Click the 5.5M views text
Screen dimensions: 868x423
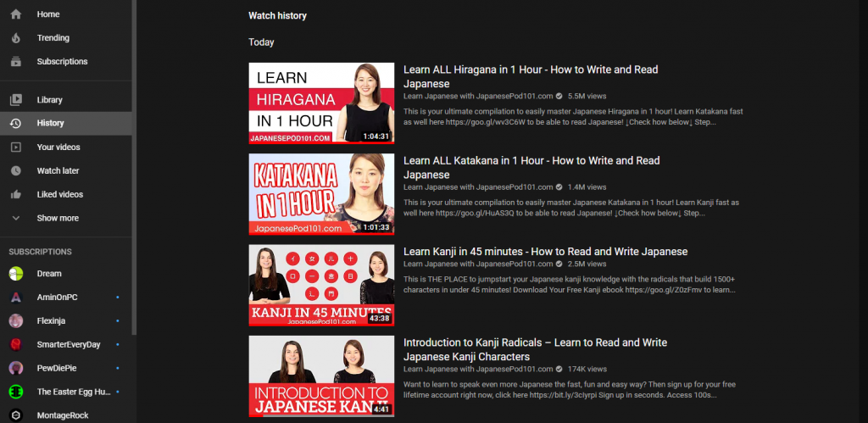(x=587, y=96)
